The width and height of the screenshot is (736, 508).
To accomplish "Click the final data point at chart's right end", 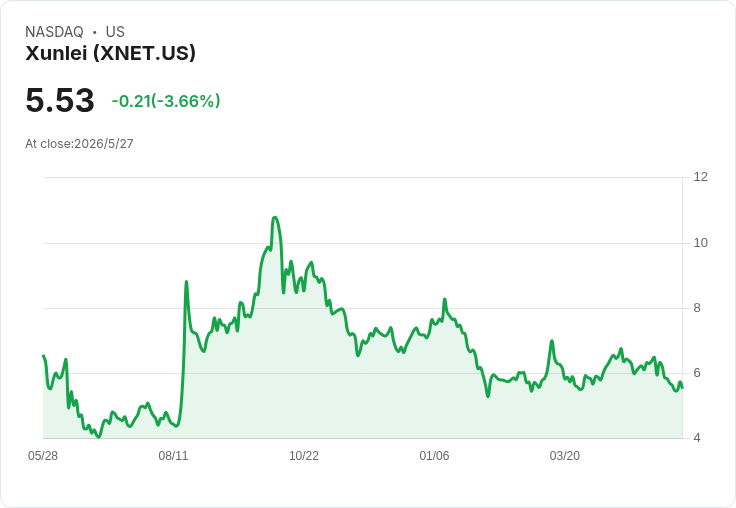I will pyautogui.click(x=682, y=387).
